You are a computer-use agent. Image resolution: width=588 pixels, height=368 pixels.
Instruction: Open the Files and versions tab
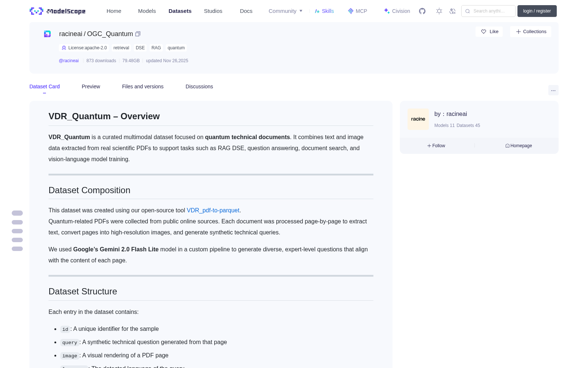pos(143,86)
